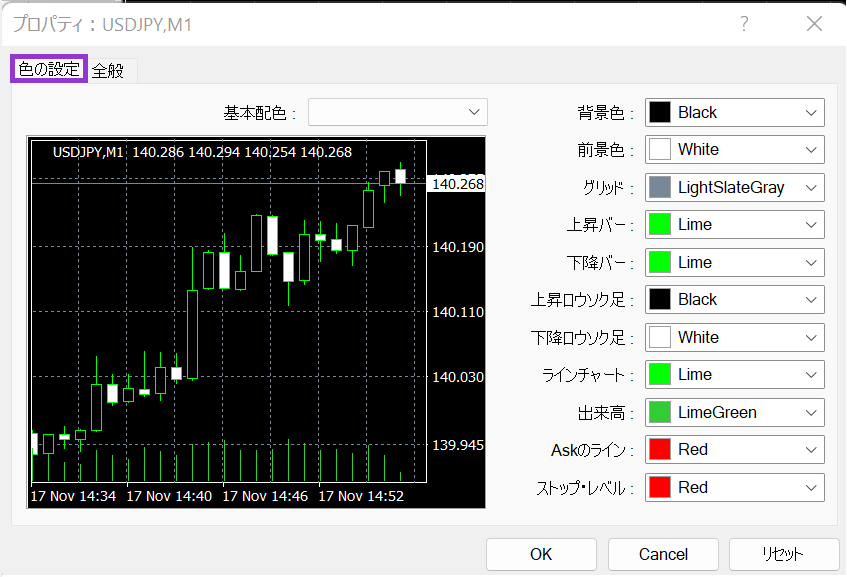
Task: Click the 17 Nov 14:46 time label
Action: [265, 496]
